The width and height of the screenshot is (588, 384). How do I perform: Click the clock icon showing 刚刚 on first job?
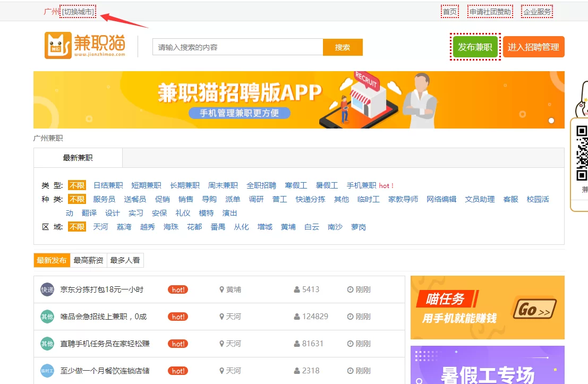[350, 289]
